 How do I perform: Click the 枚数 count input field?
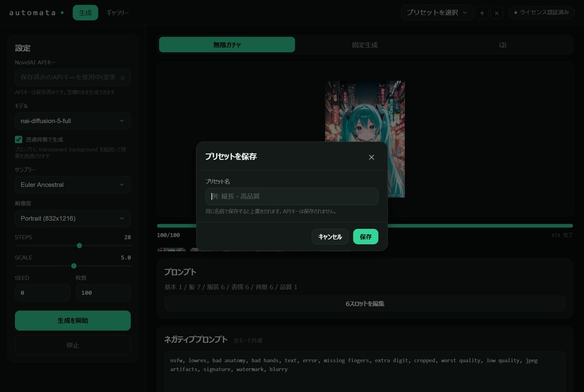click(x=103, y=293)
